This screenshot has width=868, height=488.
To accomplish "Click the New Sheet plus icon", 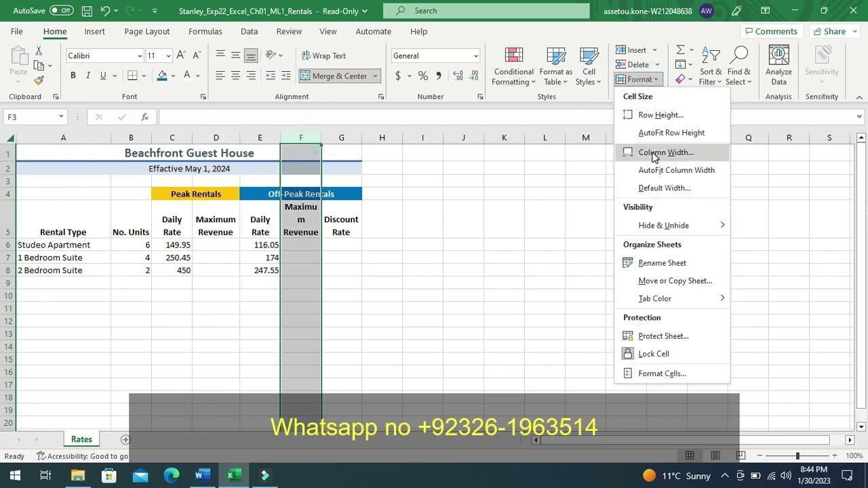I will (125, 440).
